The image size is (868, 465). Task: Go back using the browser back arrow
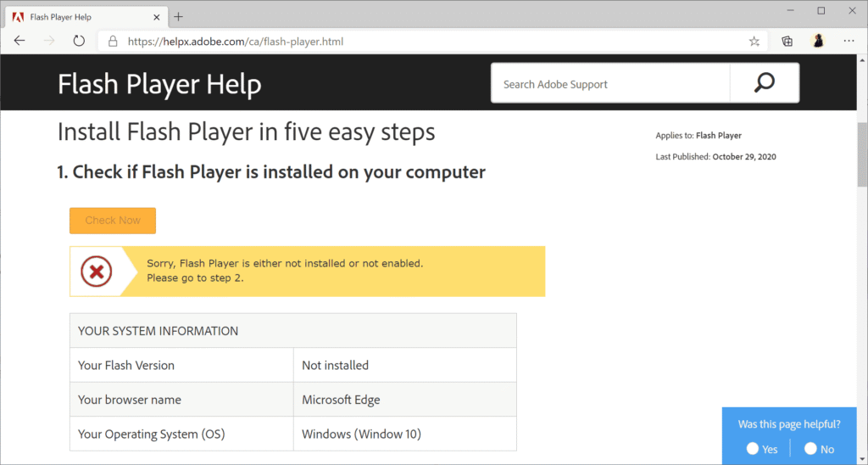20,41
